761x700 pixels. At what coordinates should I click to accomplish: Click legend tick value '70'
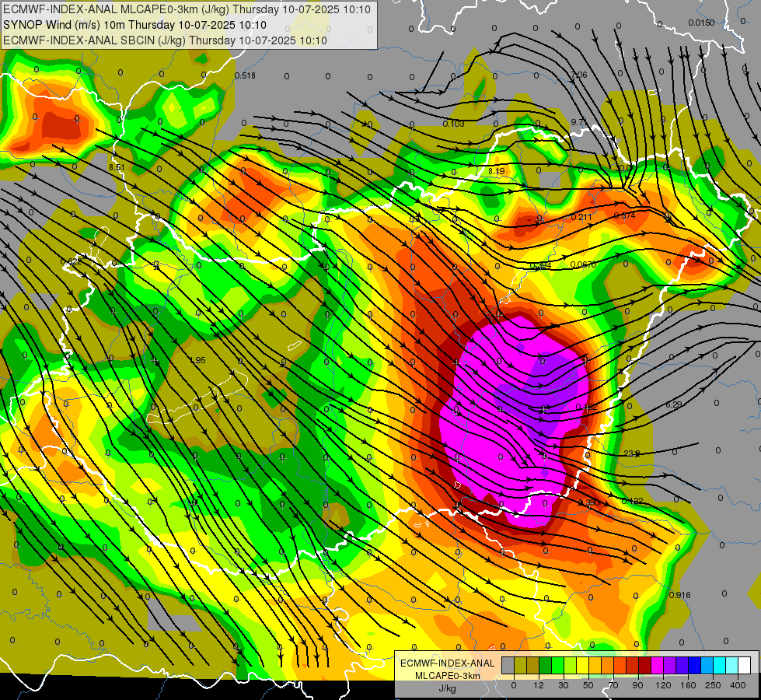click(x=613, y=685)
